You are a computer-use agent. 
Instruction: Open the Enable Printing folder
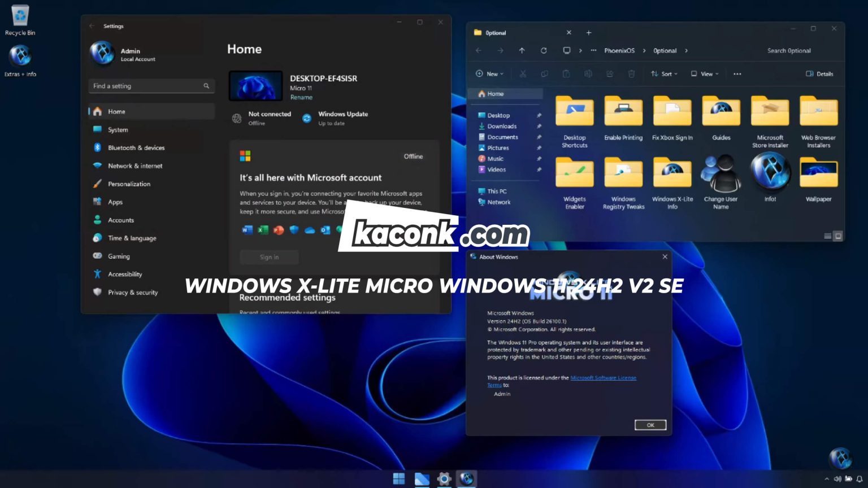click(x=623, y=119)
